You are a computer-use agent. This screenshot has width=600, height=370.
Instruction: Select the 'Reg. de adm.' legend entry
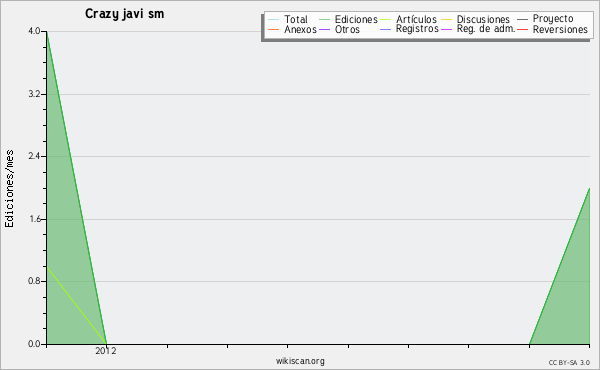[x=486, y=29]
